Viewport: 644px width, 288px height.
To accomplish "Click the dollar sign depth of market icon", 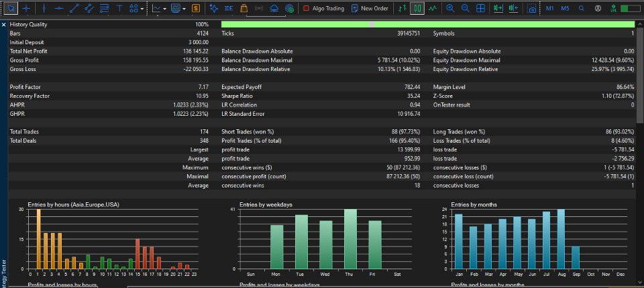I will [196, 8].
